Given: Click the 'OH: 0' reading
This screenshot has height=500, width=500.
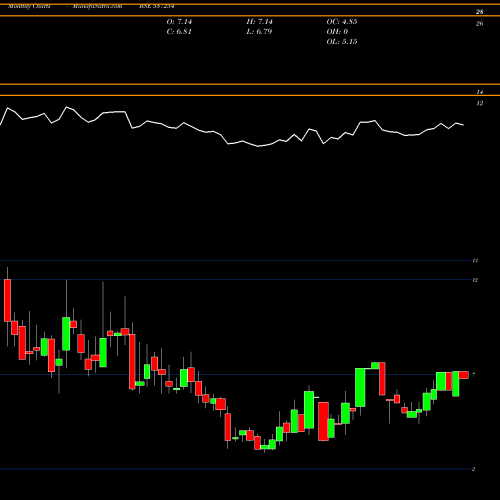Looking at the screenshot, I should 337,32.
